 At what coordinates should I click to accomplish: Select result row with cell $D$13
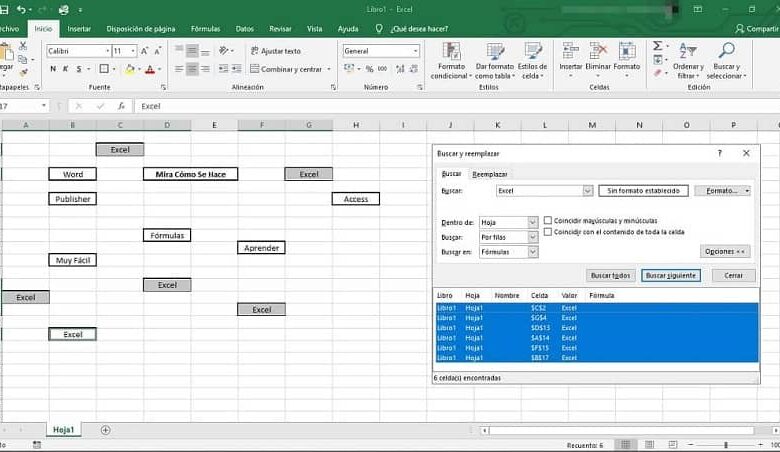597,328
